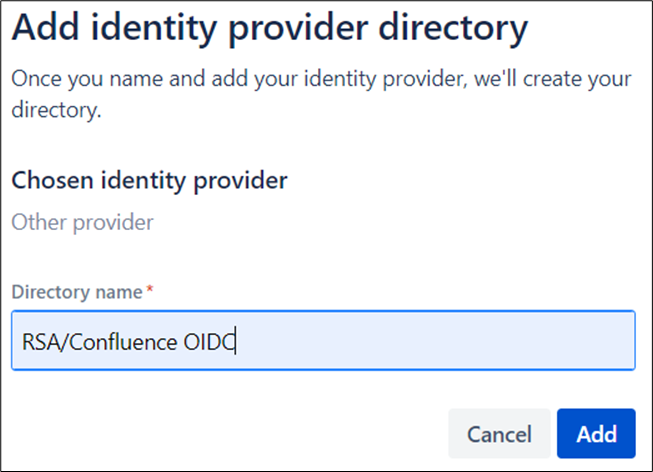Click the "Chosen identity provider" subheading
Screen dimensions: 653x472
pos(149,180)
